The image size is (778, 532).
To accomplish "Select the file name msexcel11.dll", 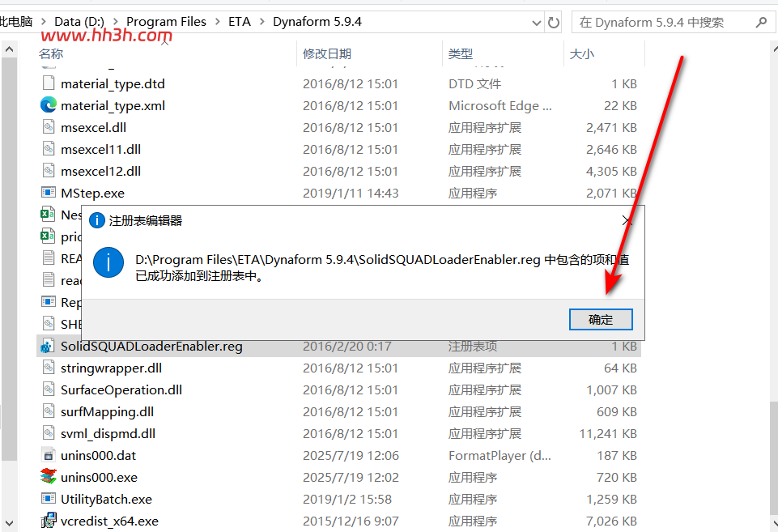I will click(x=100, y=149).
